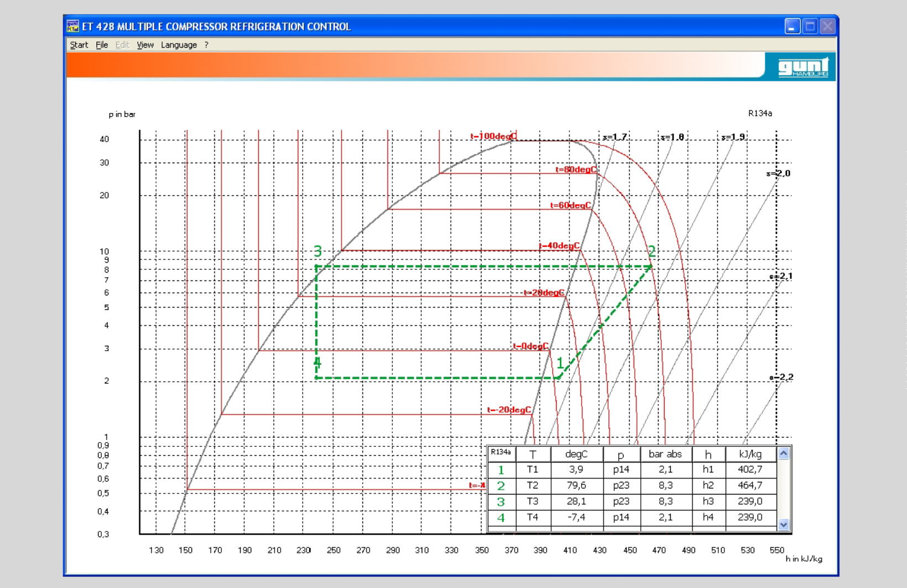Screen dimensions: 907x588
Task: Click the h2 value 464,7
Action: pyautogui.click(x=750, y=486)
